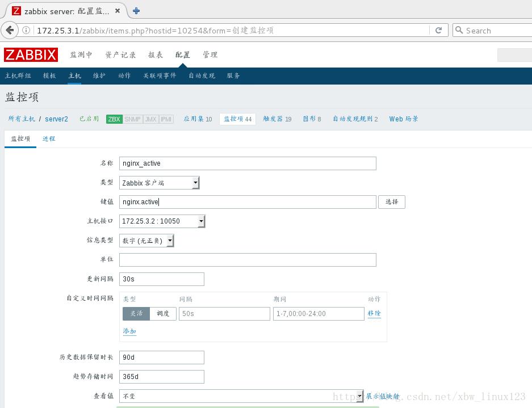The width and height of the screenshot is (532, 408).
Task: Go to 服务 submenu
Action: click(x=233, y=75)
